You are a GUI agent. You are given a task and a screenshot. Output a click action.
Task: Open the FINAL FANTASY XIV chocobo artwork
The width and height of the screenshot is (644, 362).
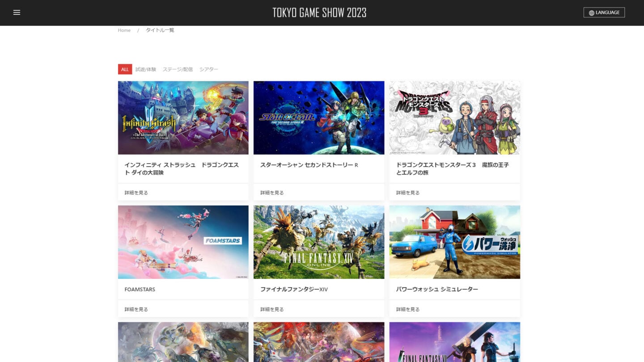[319, 242]
